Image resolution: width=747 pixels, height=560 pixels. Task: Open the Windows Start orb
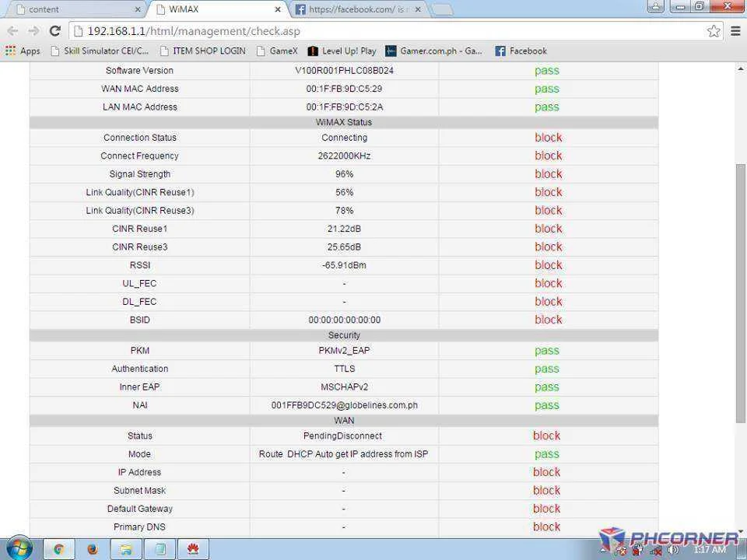19,549
